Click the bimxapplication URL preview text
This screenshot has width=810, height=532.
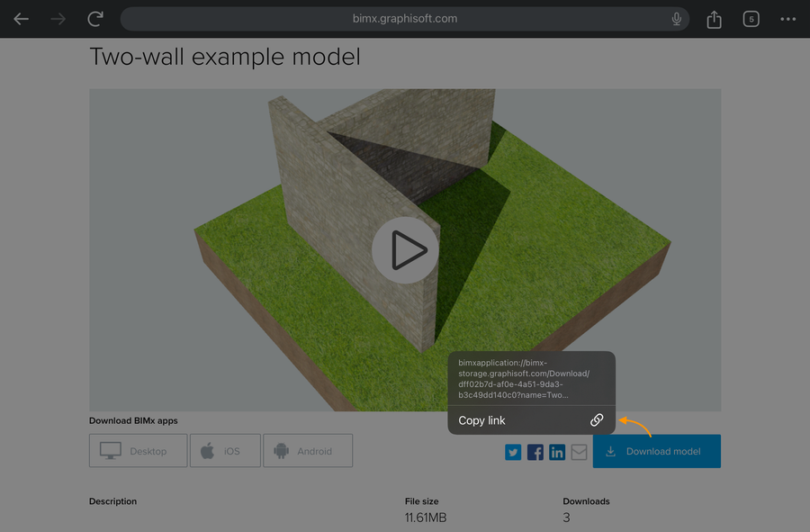tap(524, 379)
